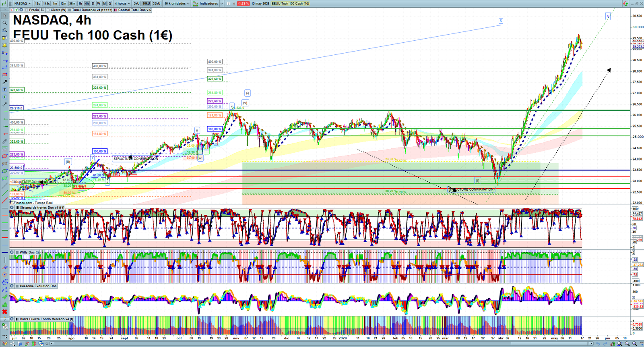Select the green ellipse drawing tool
Image resolution: width=644 pixels, height=347 pixels.
point(4,171)
